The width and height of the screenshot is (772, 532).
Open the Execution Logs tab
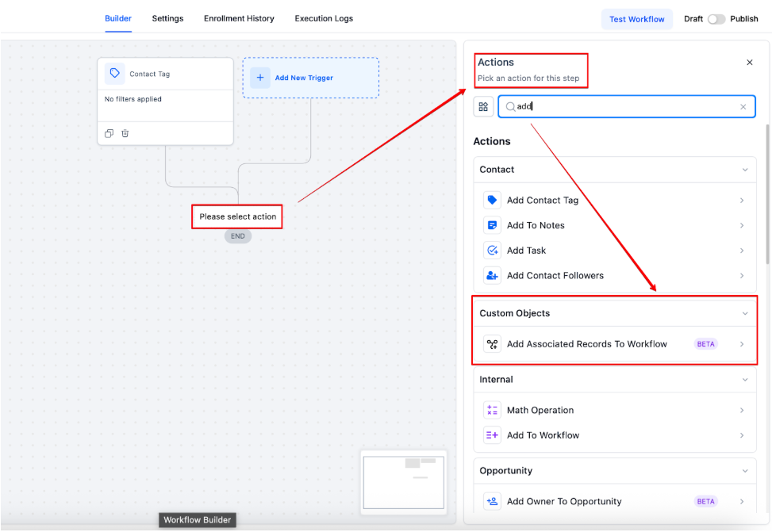[324, 18]
